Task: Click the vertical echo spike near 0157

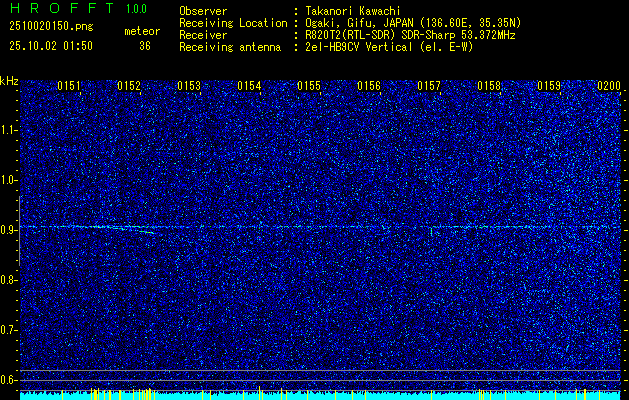Action: click(431, 231)
